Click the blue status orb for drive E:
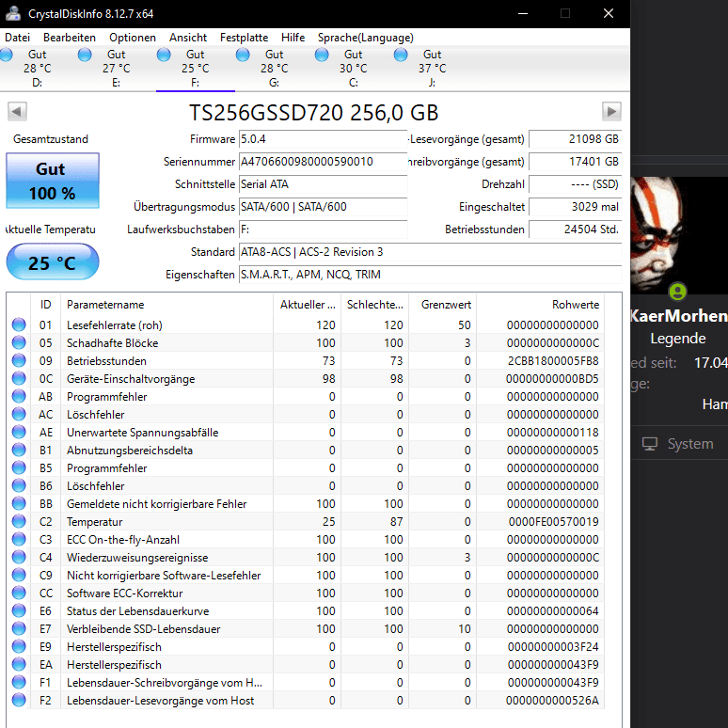This screenshot has height=728, width=728. tap(85, 55)
